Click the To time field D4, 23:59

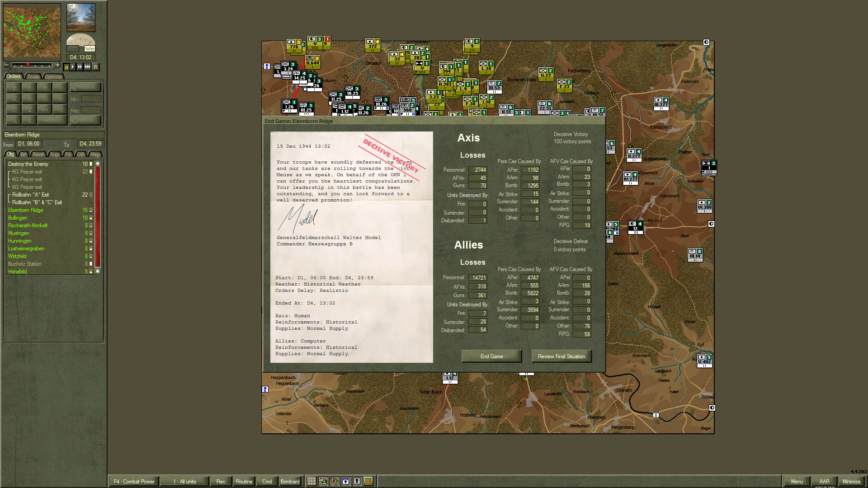[90, 144]
